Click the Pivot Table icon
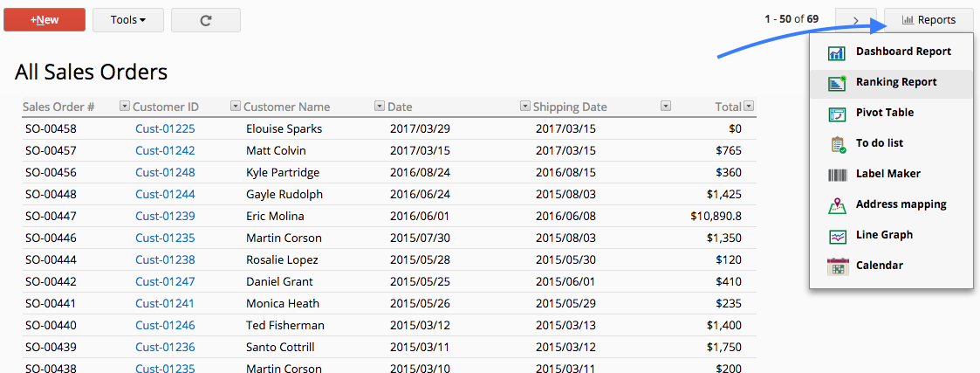The image size is (980, 373). [x=837, y=114]
